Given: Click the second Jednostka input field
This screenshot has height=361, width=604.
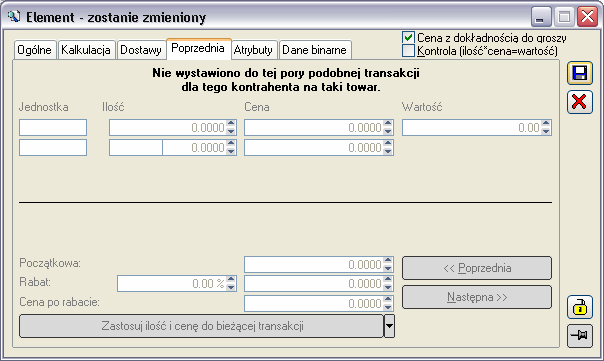Looking at the screenshot, I should [53, 148].
